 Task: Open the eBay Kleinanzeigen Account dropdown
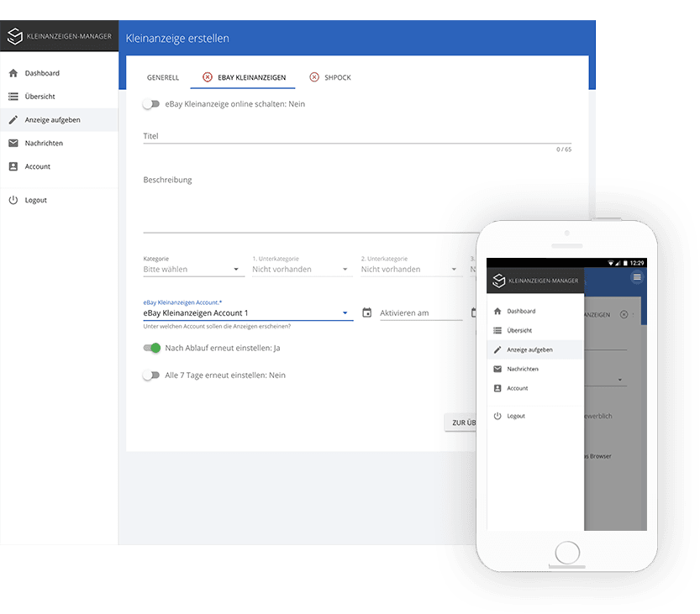click(x=247, y=313)
